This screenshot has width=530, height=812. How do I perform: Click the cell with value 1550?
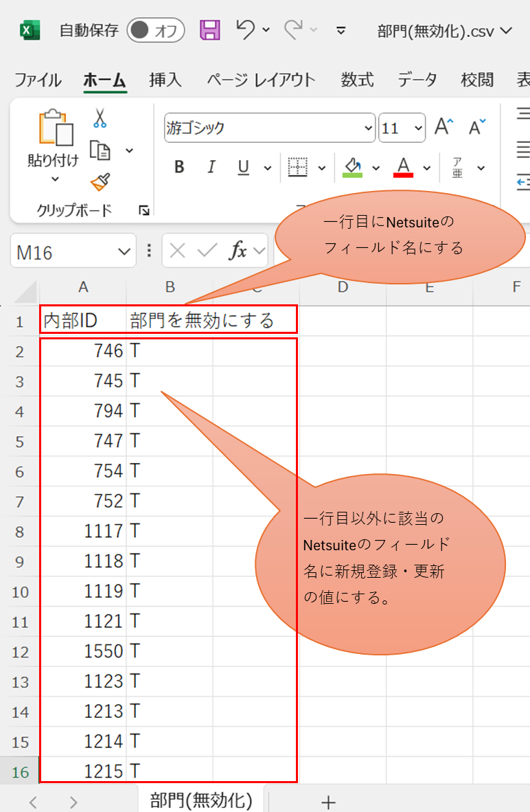83,651
